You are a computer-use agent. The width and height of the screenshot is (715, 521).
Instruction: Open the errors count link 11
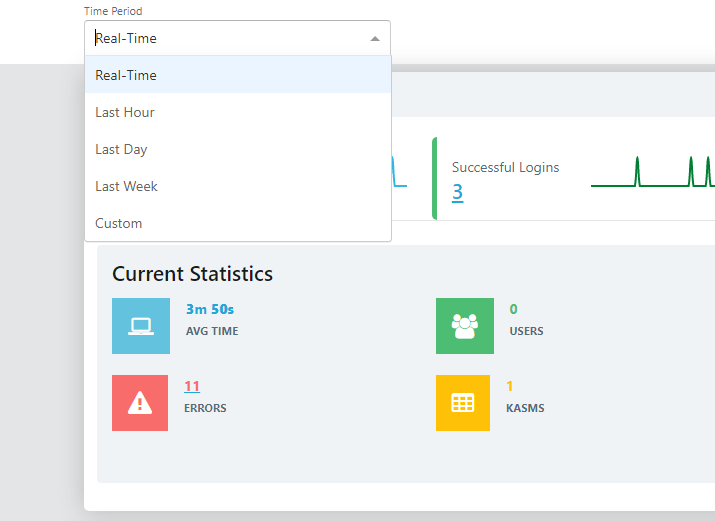point(192,386)
